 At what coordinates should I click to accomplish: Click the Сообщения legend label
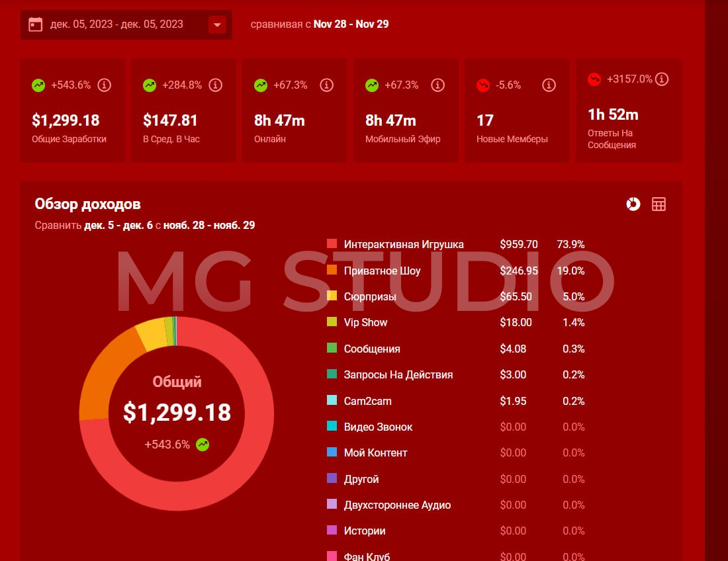click(372, 349)
